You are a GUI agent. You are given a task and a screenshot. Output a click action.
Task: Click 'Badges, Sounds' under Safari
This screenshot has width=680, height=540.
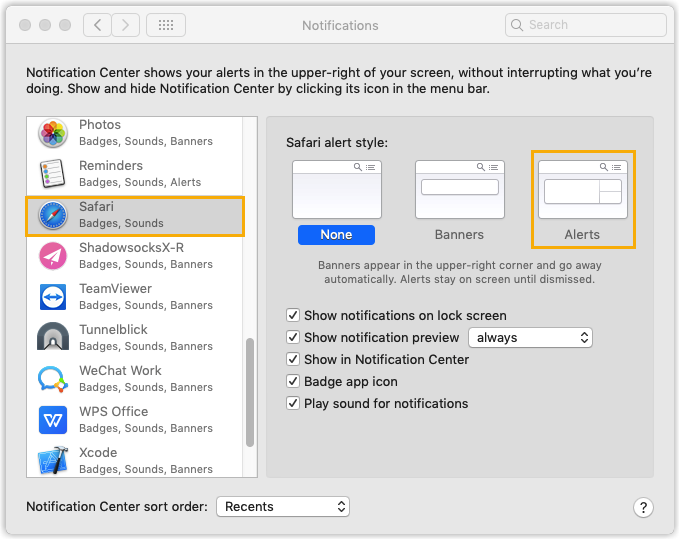pos(121,223)
